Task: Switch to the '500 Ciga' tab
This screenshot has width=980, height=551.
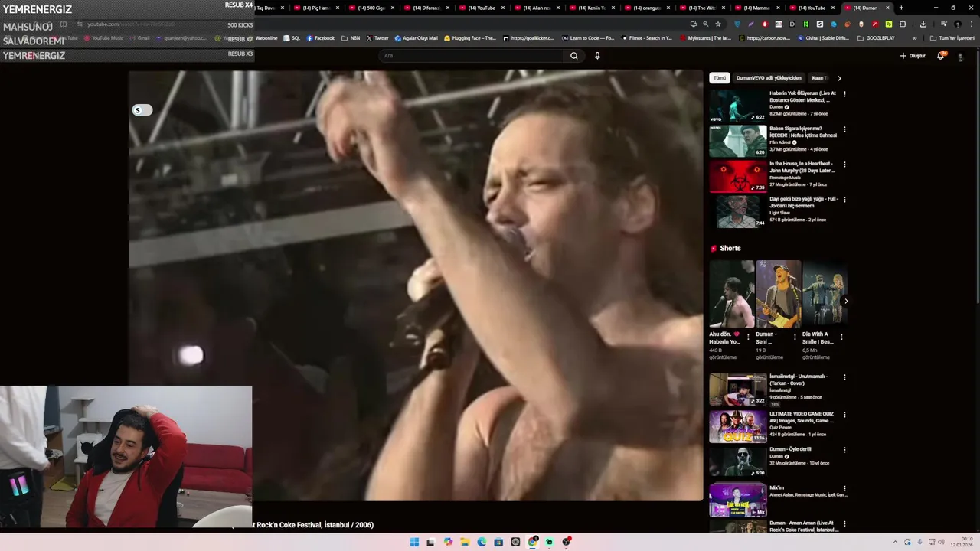Action: click(371, 8)
